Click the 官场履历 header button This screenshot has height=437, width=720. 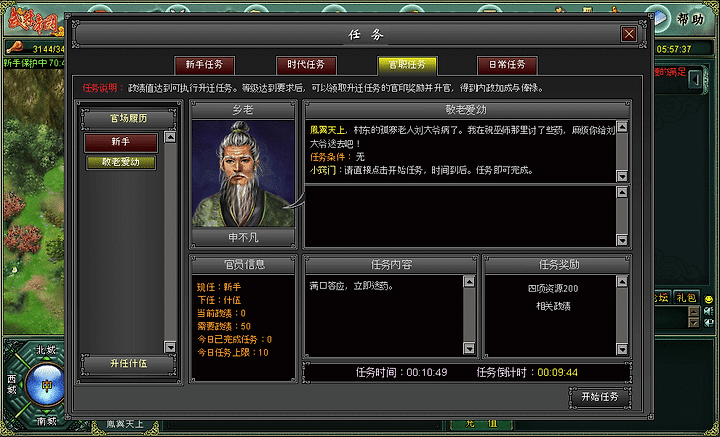pyautogui.click(x=128, y=119)
